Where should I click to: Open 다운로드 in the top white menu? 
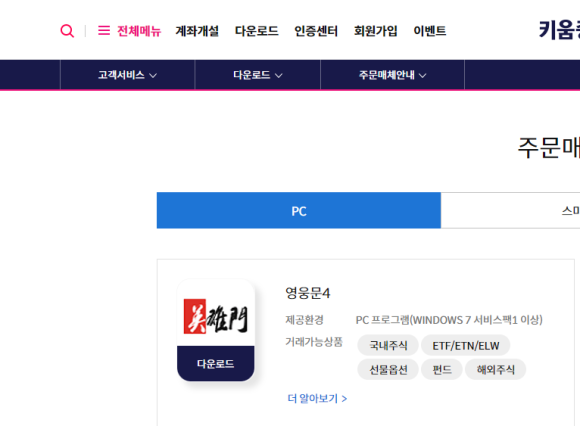pos(257,31)
